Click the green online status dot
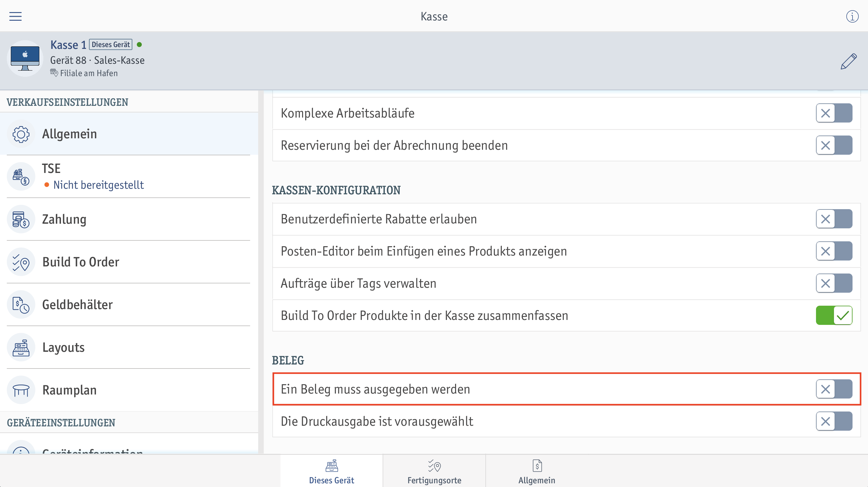The width and height of the screenshot is (868, 487). pyautogui.click(x=139, y=45)
